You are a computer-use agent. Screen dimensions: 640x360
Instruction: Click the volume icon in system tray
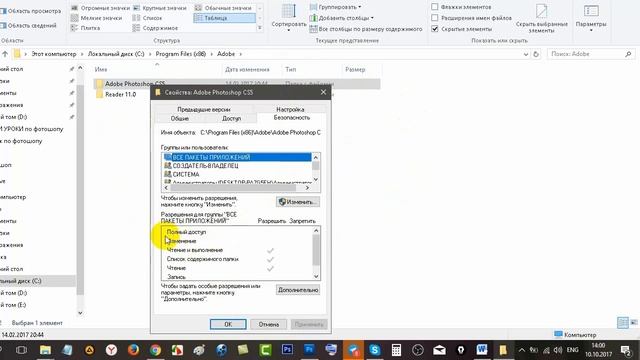pyautogui.click(x=558, y=350)
